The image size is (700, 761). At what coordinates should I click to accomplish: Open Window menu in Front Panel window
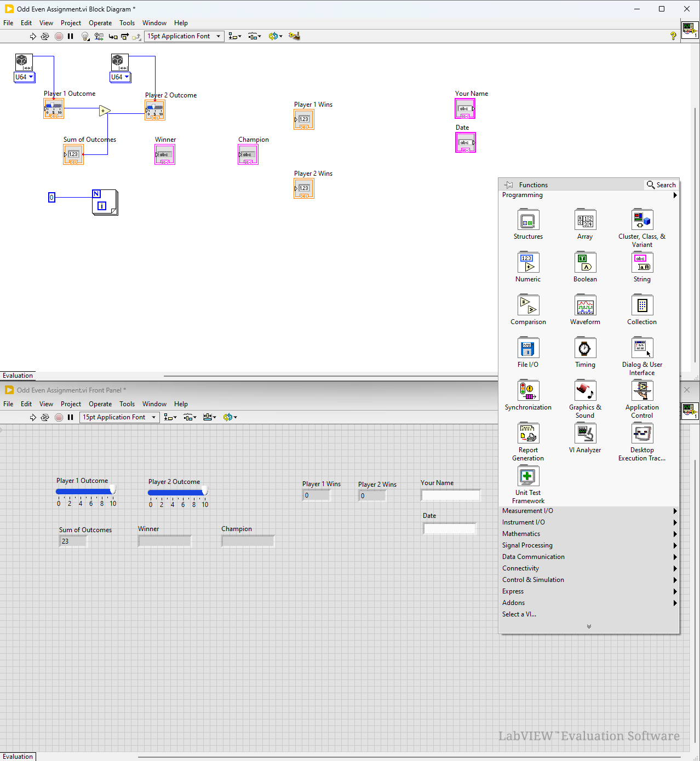tap(154, 404)
